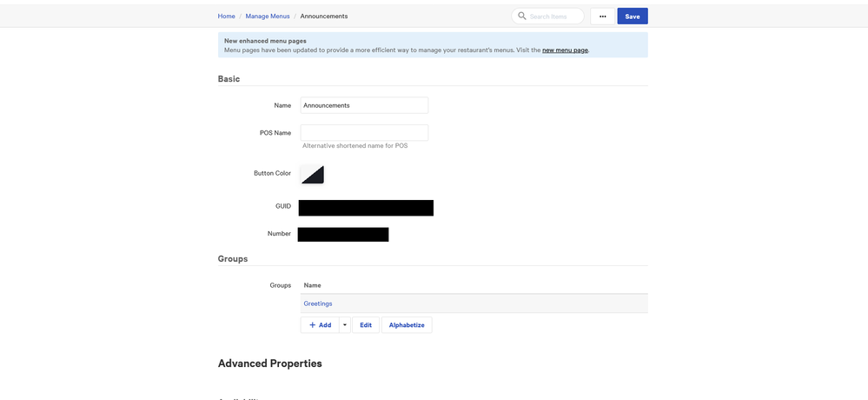Open the three-dot more options menu
The image size is (868, 400).
(x=602, y=17)
